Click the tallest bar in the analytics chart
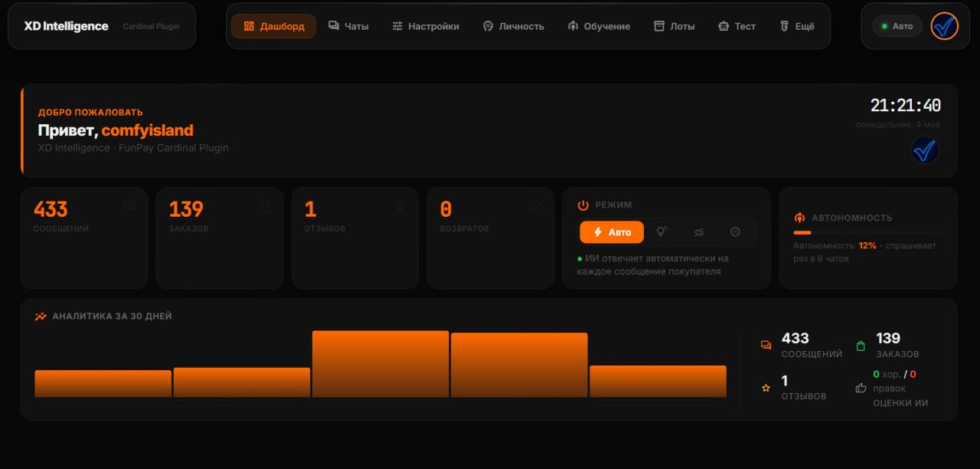This screenshot has width=980, height=469. click(381, 364)
